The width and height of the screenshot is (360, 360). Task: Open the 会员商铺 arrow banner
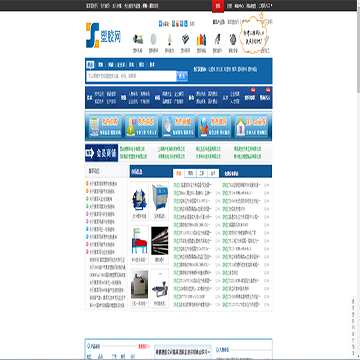(x=101, y=153)
